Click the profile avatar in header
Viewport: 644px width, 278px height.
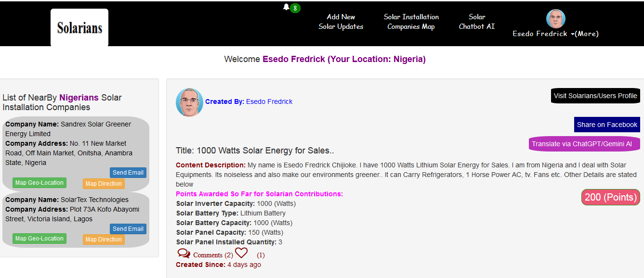[555, 19]
